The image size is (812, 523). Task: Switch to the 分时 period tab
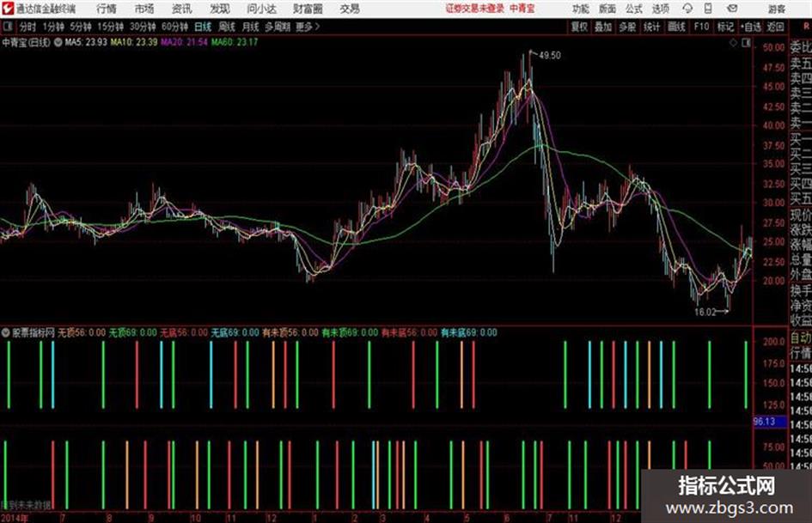27,27
